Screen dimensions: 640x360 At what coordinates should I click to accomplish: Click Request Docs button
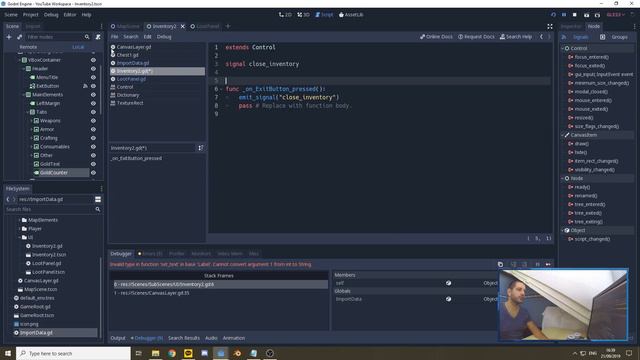click(476, 37)
